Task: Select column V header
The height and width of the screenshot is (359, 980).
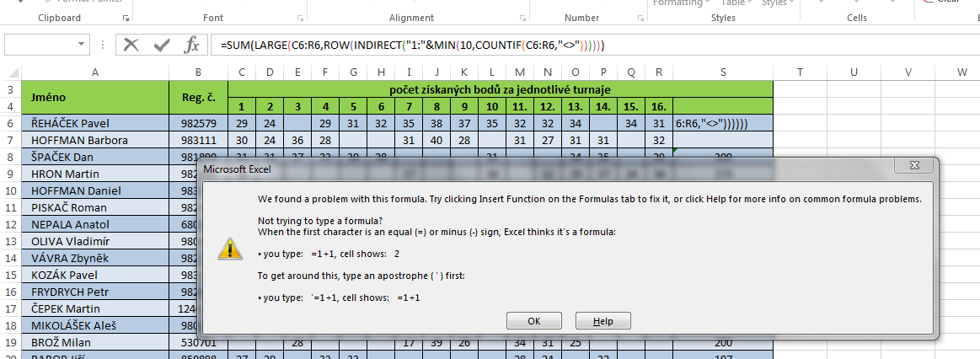Action: pos(908,72)
